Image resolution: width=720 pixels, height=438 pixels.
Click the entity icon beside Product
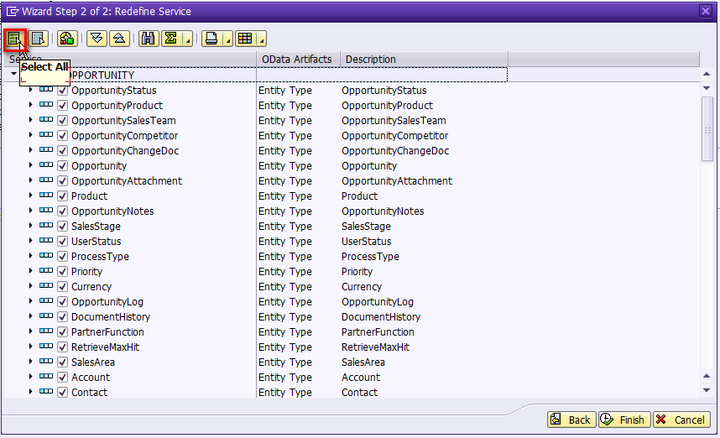point(46,195)
